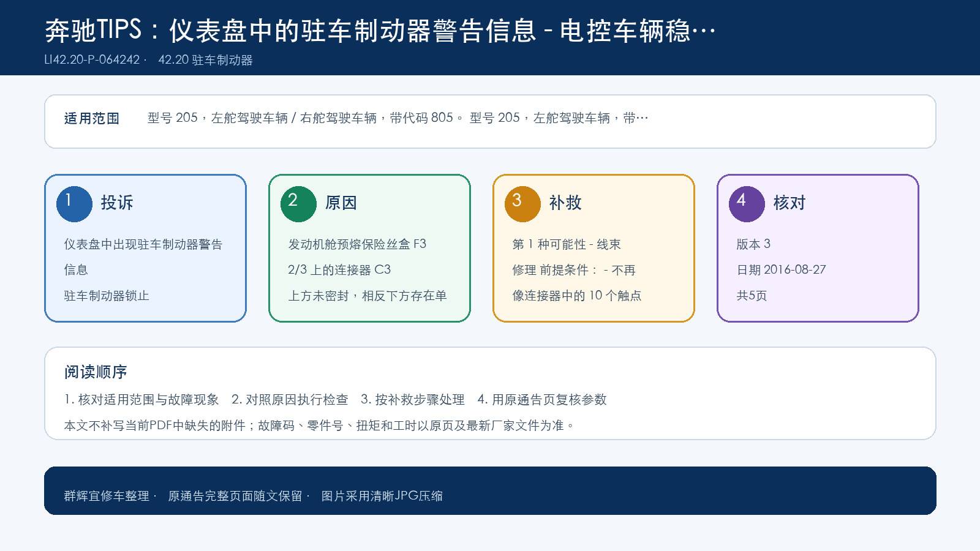Select the 补救 card heading
Viewport: 980px width, 551px height.
[x=565, y=203]
